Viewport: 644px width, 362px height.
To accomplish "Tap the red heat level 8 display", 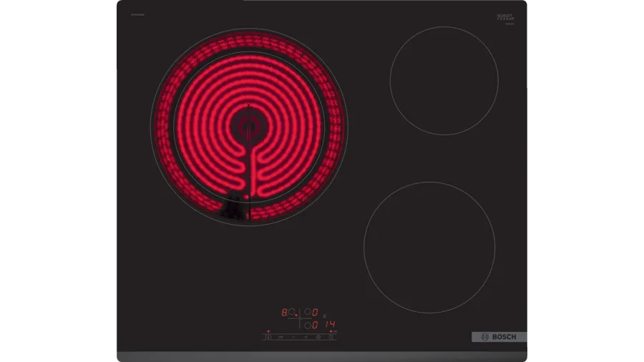I will 284,313.
